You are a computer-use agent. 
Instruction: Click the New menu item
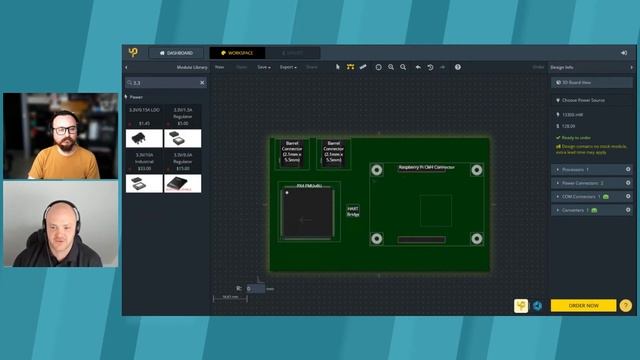pyautogui.click(x=220, y=67)
